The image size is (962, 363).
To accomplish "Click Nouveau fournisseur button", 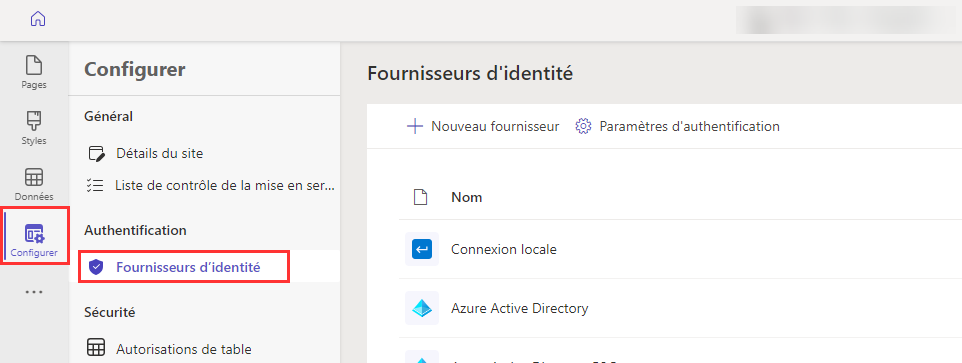I will [483, 126].
